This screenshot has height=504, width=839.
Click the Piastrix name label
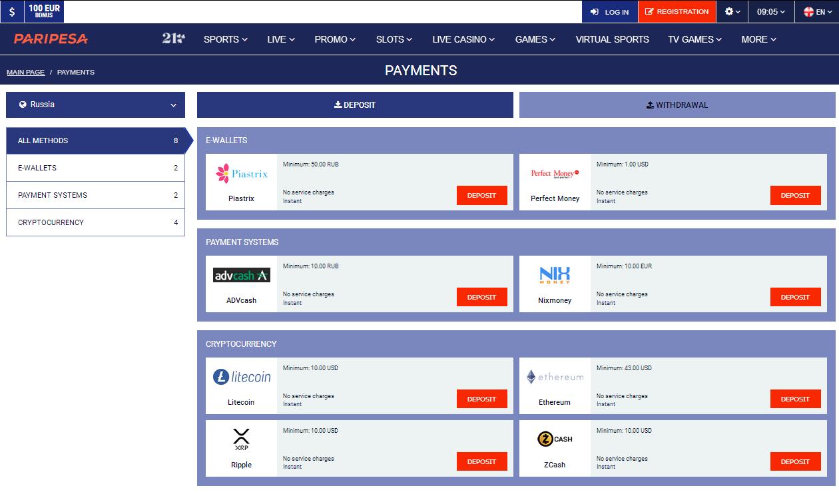pos(241,198)
